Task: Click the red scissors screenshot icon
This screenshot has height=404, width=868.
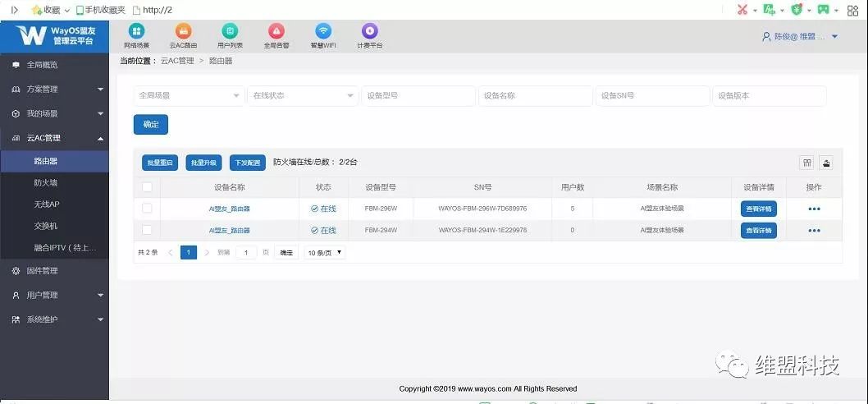Action: click(742, 9)
